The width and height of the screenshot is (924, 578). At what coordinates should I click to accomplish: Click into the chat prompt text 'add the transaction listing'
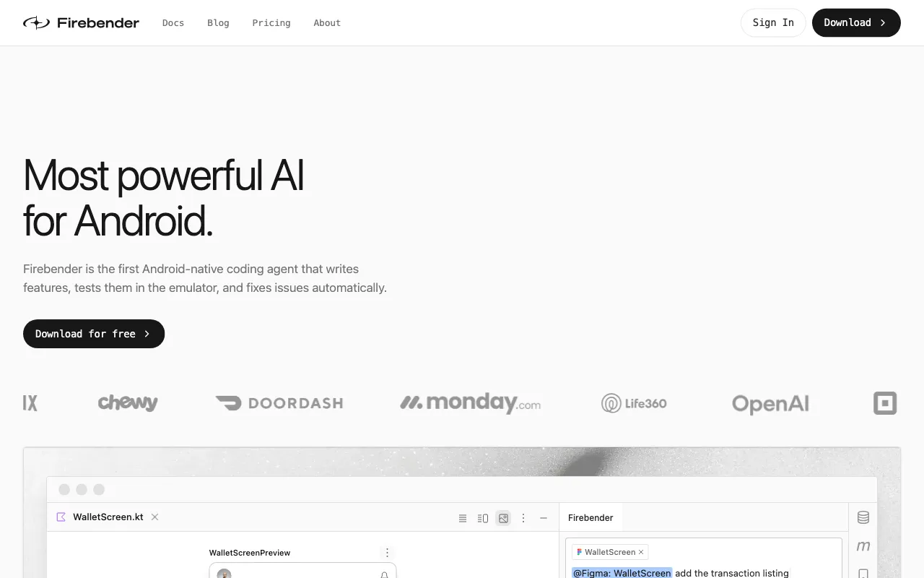732,573
